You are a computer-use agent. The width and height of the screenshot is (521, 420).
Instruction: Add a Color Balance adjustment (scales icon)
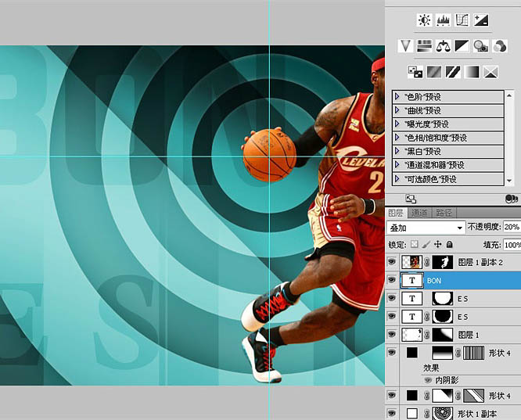pyautogui.click(x=444, y=46)
